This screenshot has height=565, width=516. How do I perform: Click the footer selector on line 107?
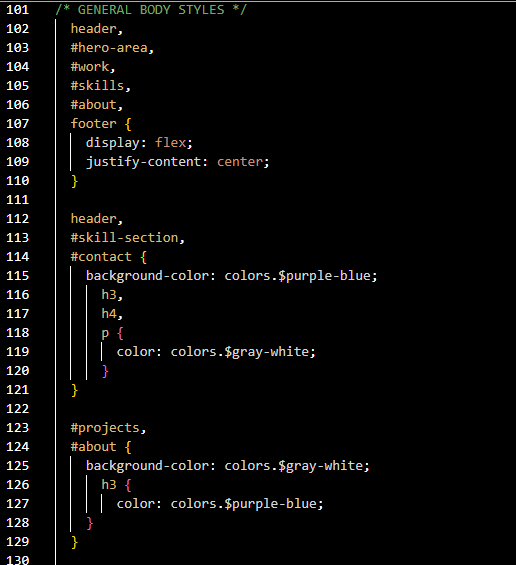tap(93, 124)
